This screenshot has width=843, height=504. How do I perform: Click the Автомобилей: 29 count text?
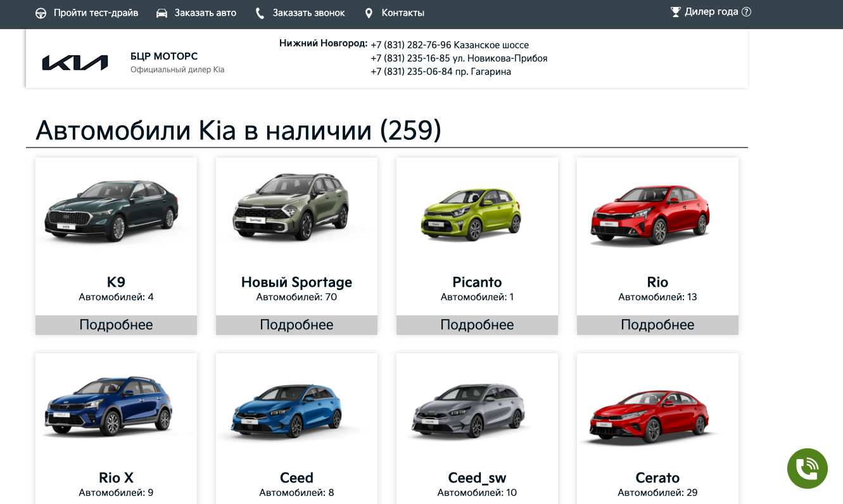tap(657, 493)
